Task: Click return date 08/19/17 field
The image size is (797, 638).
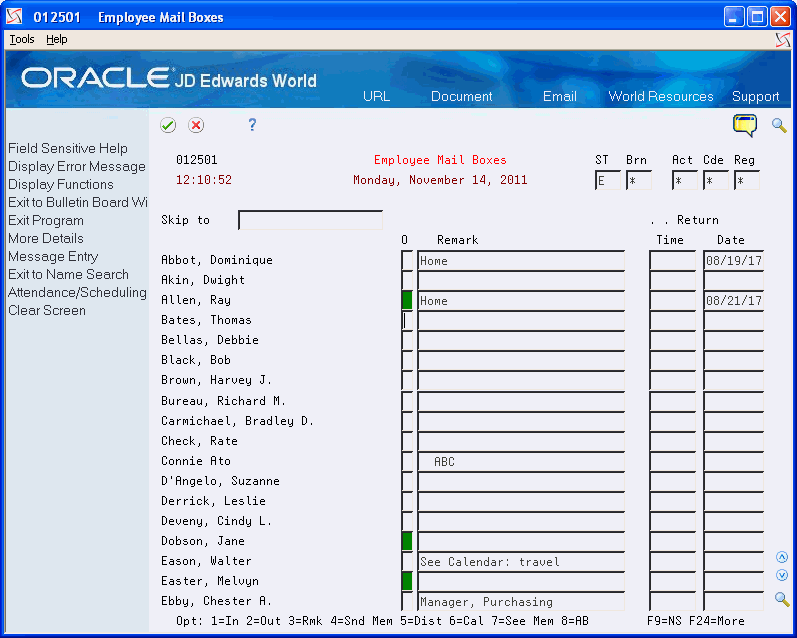Action: (733, 260)
